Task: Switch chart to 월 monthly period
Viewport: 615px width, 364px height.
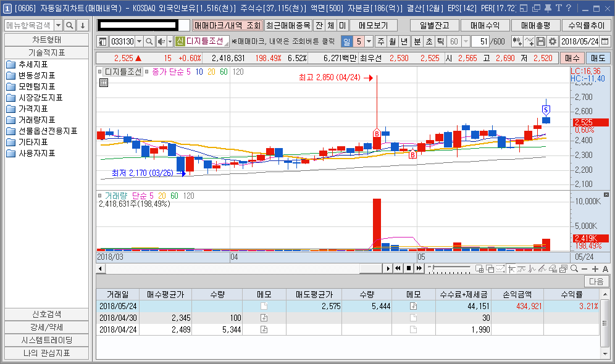Action: pyautogui.click(x=393, y=41)
